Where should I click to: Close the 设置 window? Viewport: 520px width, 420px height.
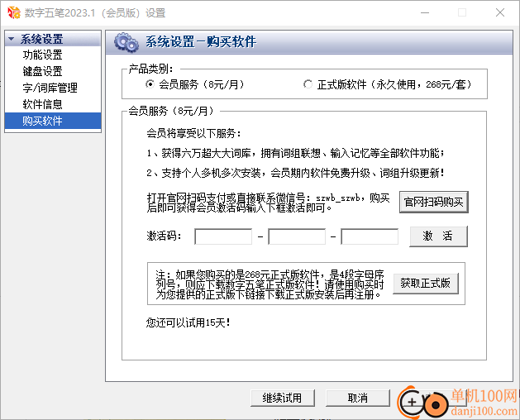[x=500, y=12]
